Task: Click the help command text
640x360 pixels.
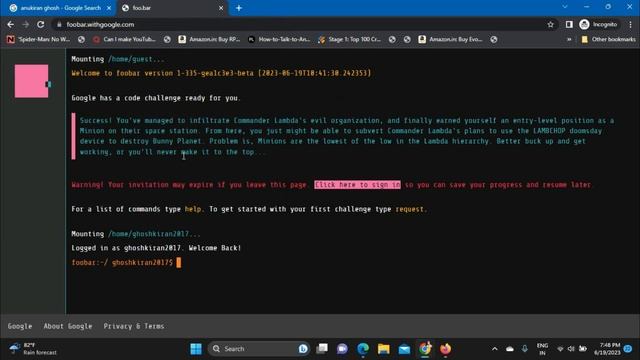Action: pos(193,209)
